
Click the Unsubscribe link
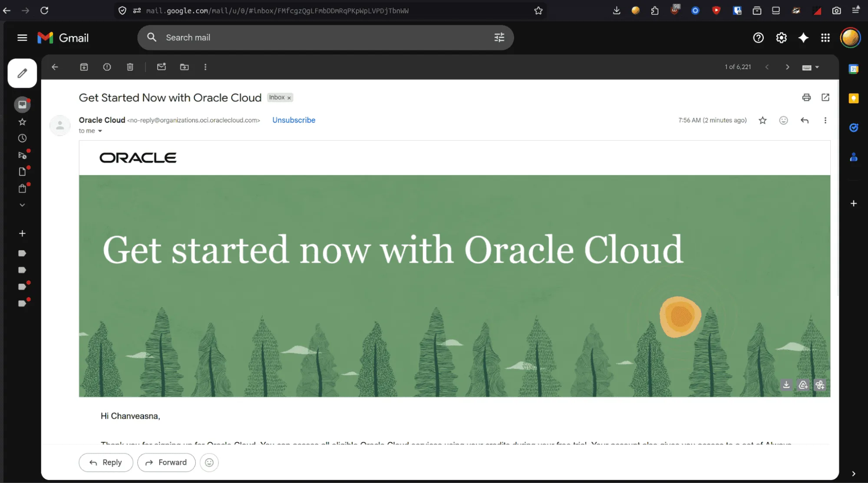[x=294, y=120]
